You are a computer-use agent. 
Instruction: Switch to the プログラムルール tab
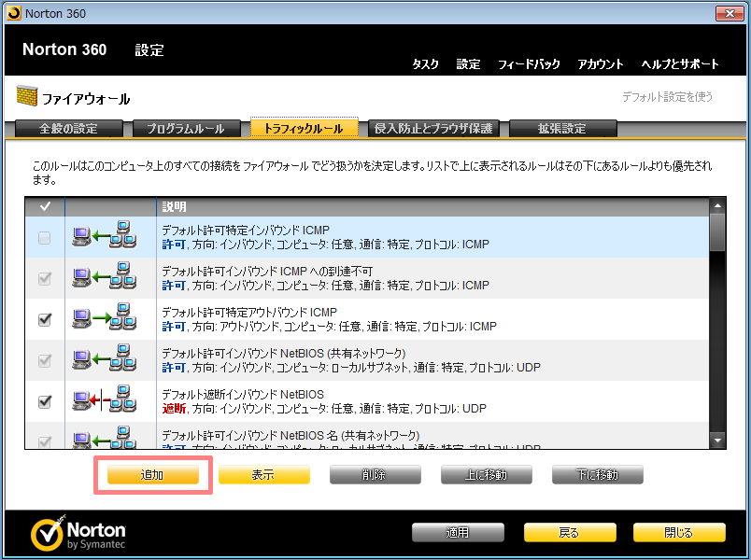coord(183,129)
